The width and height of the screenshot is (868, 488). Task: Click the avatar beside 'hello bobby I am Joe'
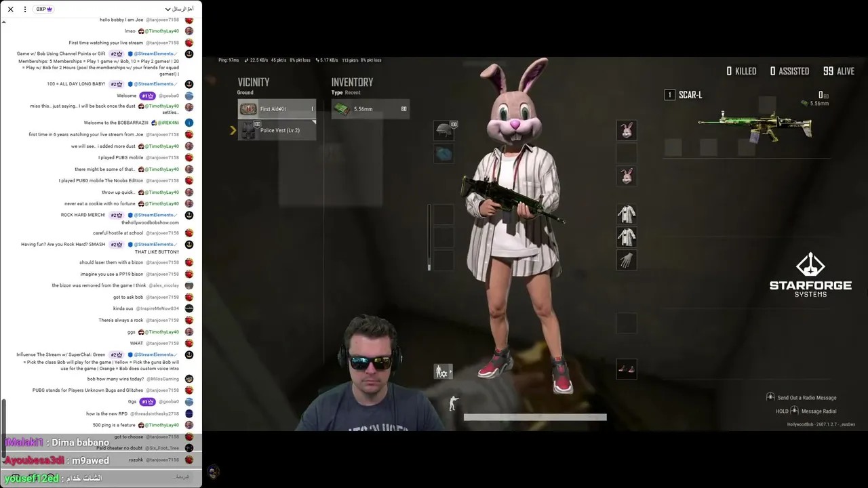[189, 20]
